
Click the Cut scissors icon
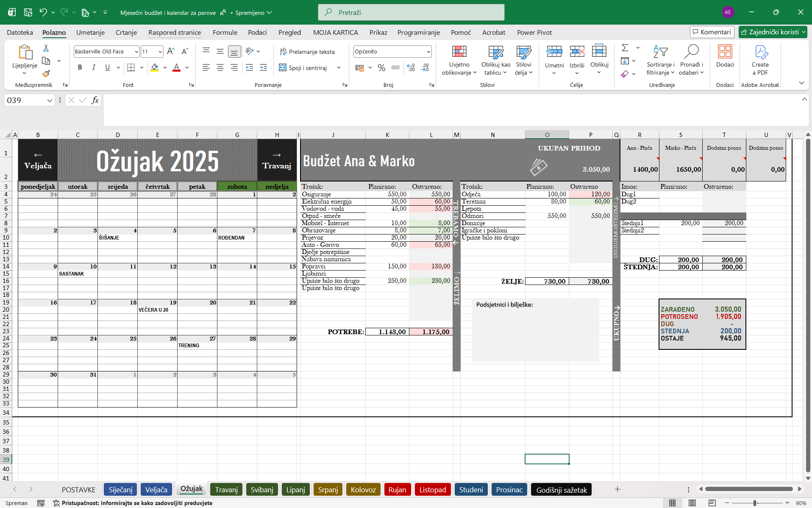46,48
